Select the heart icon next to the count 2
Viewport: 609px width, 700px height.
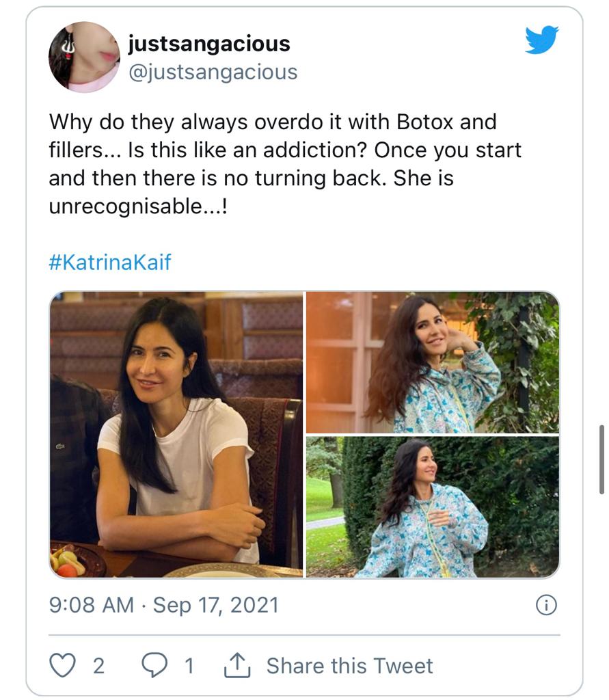pyautogui.click(x=62, y=664)
